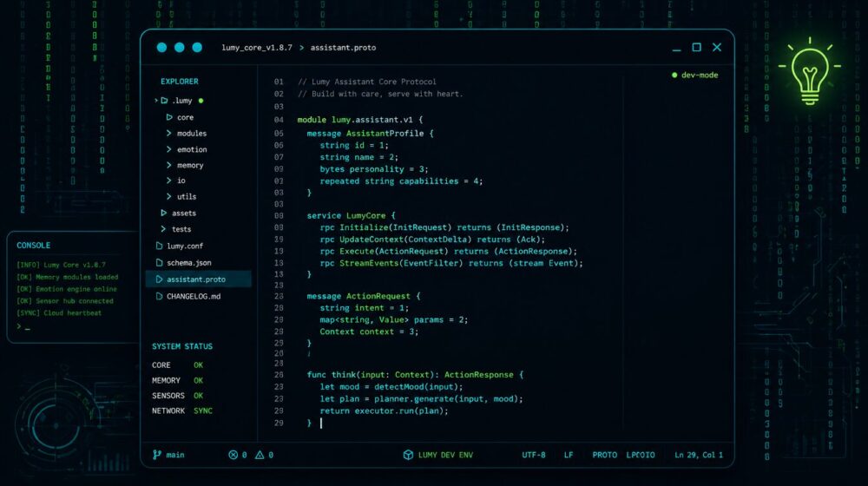Toggle the NETWORK SYNC status

[202, 411]
